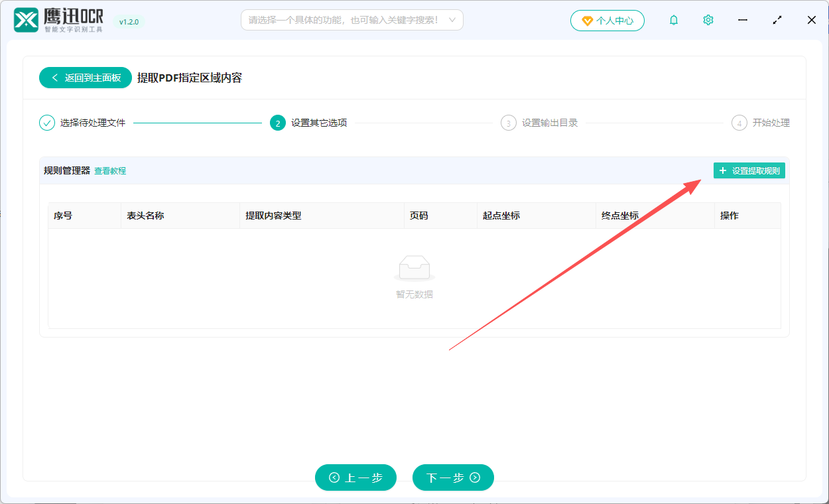The image size is (829, 504).
Task: Click the 返回到主面板 button
Action: pyautogui.click(x=85, y=77)
